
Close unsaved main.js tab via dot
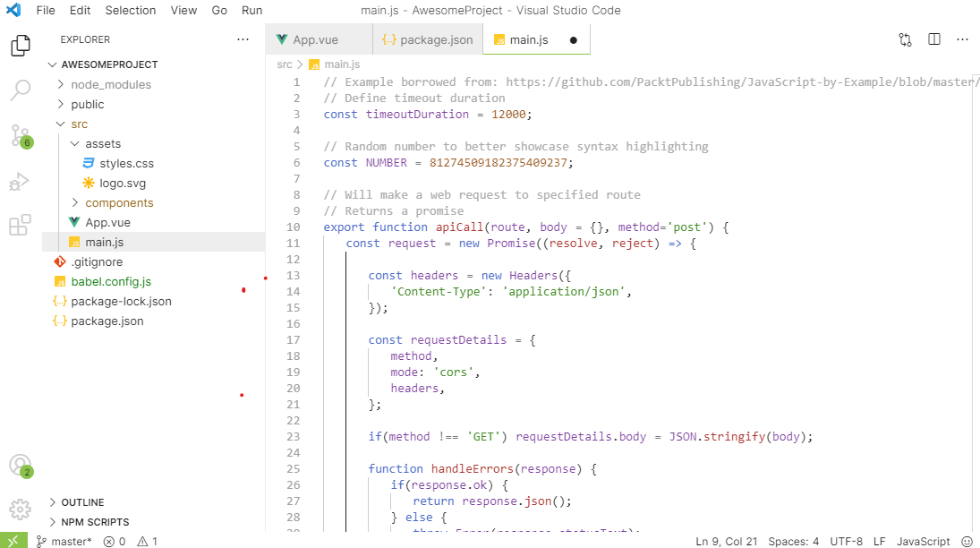pyautogui.click(x=573, y=40)
